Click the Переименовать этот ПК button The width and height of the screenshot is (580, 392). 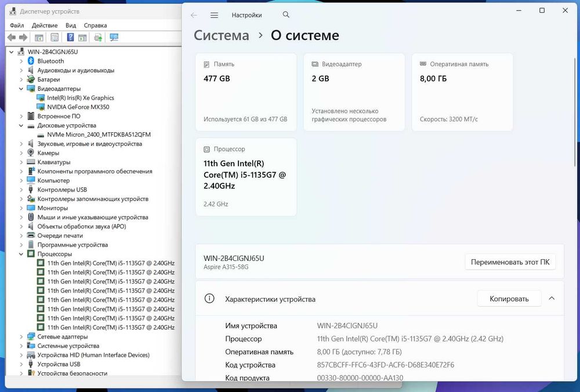tap(510, 262)
